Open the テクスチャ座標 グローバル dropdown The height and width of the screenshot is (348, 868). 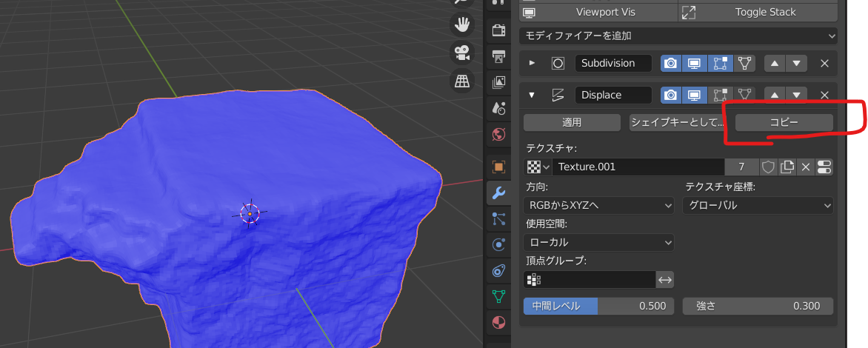[758, 206]
